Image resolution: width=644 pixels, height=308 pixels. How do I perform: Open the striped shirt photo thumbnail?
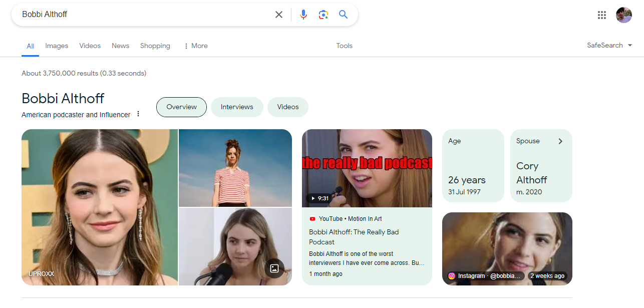tap(235, 168)
